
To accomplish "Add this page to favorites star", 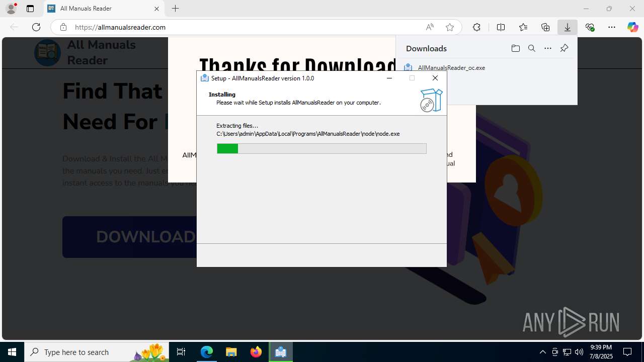I will pyautogui.click(x=450, y=27).
